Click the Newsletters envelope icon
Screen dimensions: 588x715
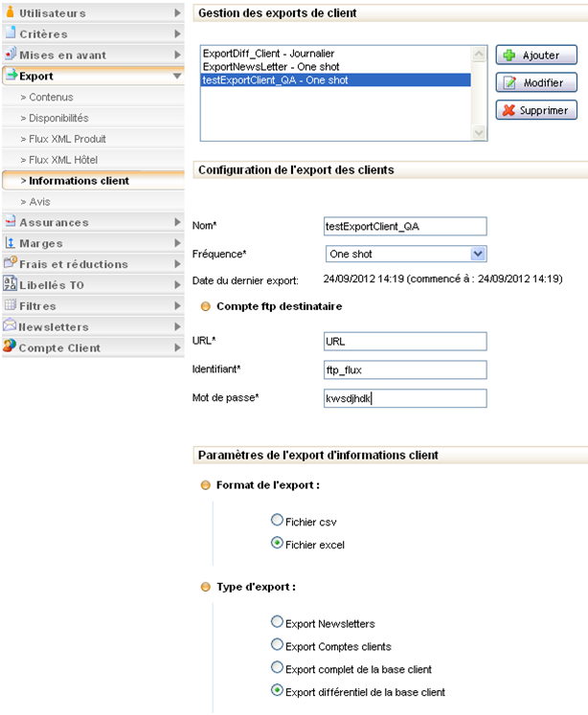click(11, 326)
